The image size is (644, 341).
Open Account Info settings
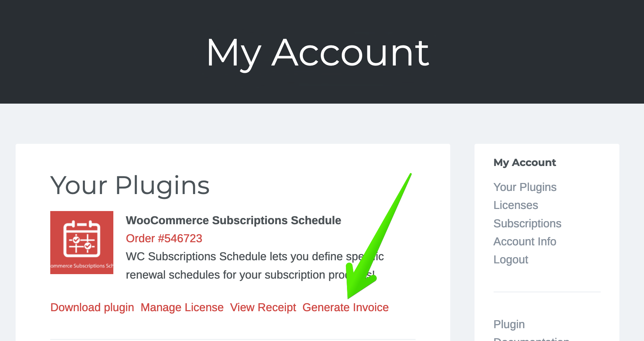tap(525, 242)
